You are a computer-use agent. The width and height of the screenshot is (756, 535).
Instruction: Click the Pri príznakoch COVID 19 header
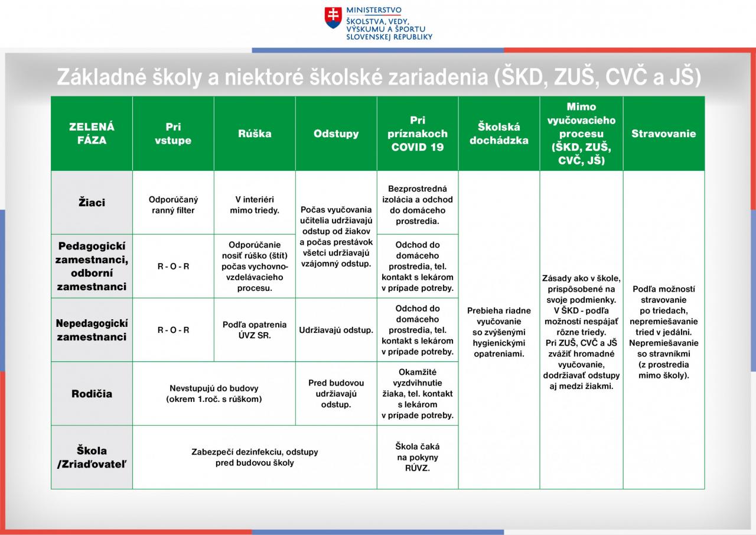coord(418,134)
